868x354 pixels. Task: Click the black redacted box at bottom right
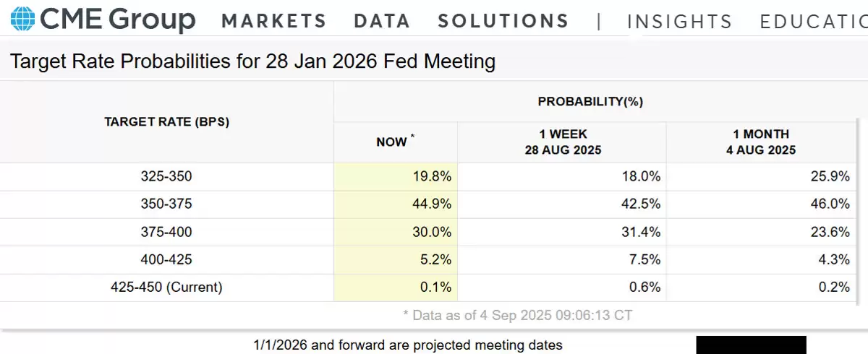coord(751,345)
